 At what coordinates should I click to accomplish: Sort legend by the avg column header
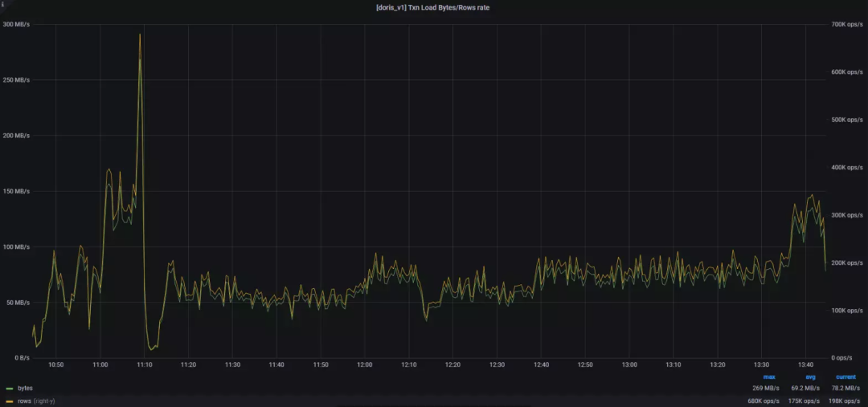click(x=810, y=377)
